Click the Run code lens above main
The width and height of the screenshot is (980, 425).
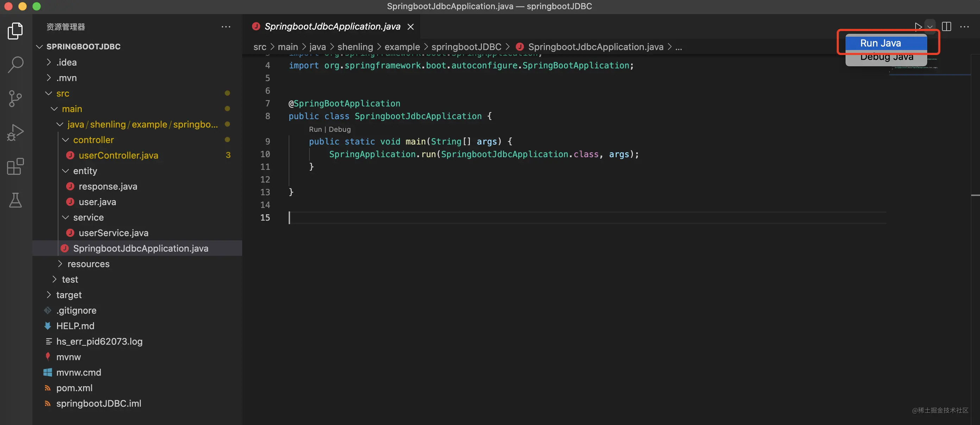(315, 129)
